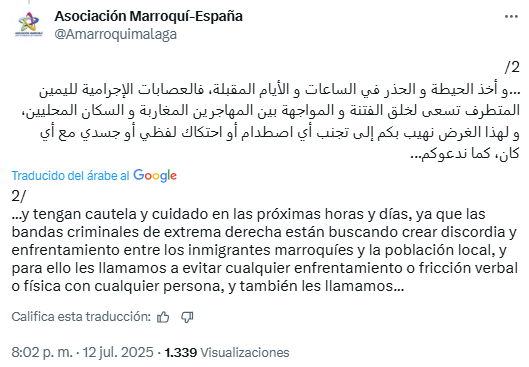Rate the translation with thumbs up
Image resolution: width=529 pixels, height=367 pixels.
[163, 317]
